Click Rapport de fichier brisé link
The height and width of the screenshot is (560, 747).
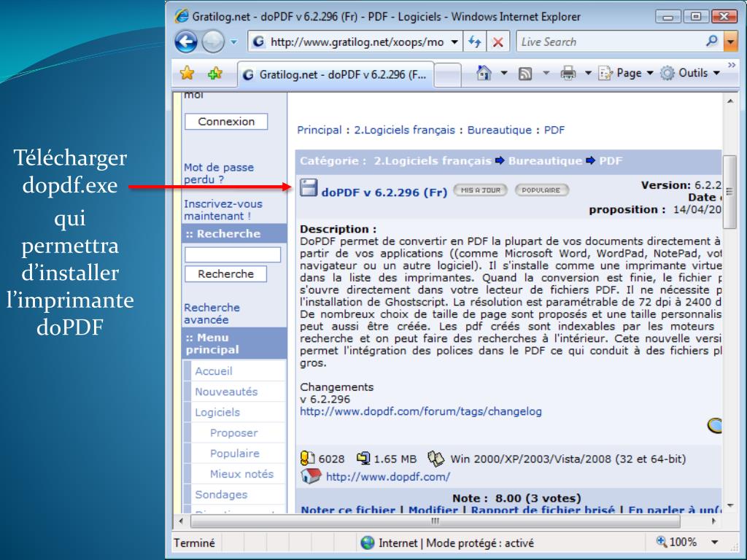pyautogui.click(x=543, y=510)
